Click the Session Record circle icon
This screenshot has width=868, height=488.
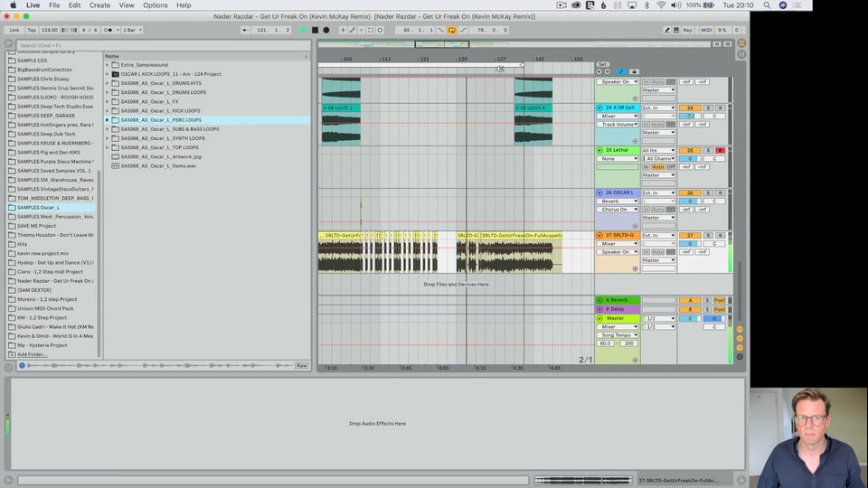[x=380, y=30]
